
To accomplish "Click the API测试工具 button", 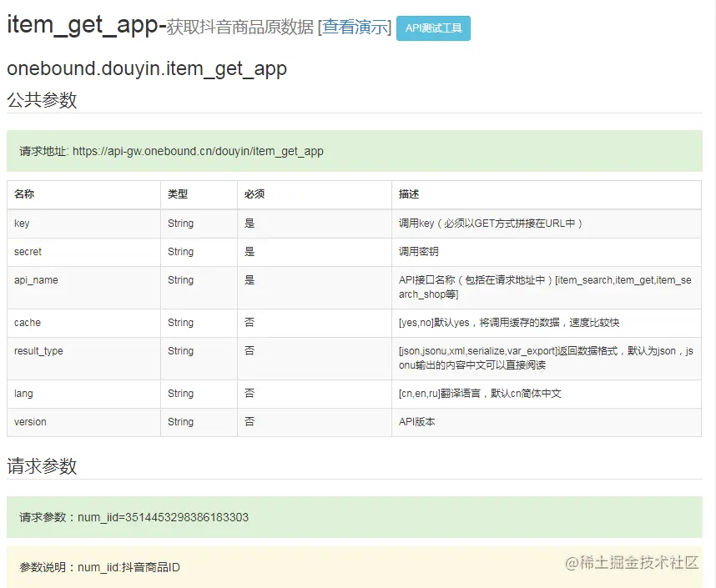I will coord(433,28).
